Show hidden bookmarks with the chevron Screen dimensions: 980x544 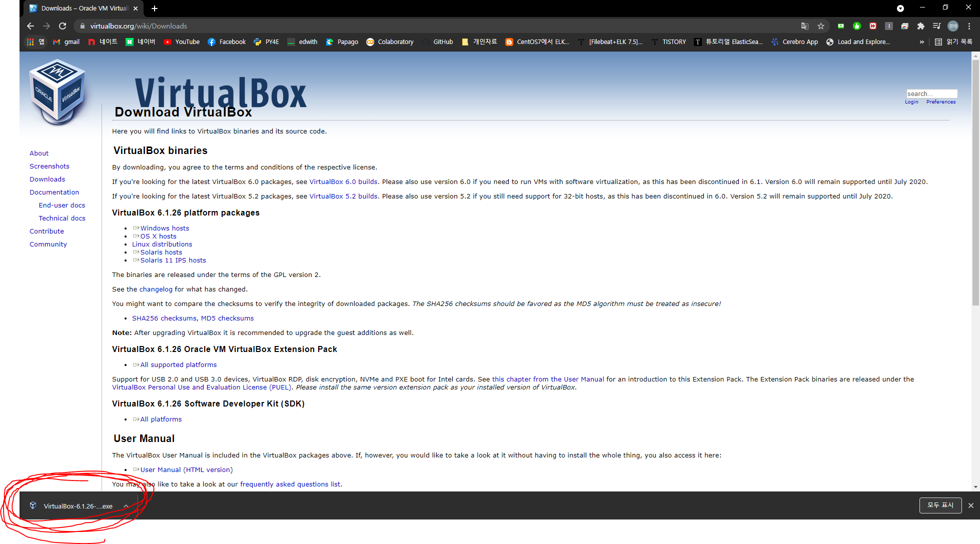click(921, 42)
